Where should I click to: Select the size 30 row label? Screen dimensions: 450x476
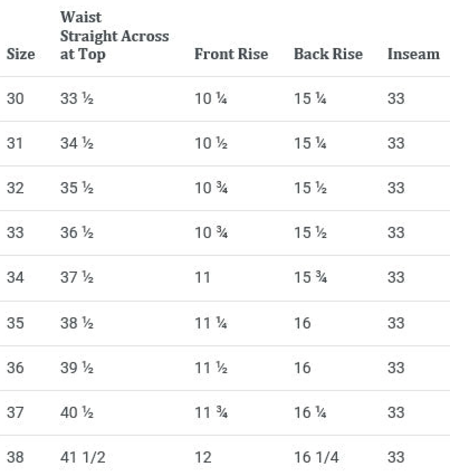(x=15, y=99)
